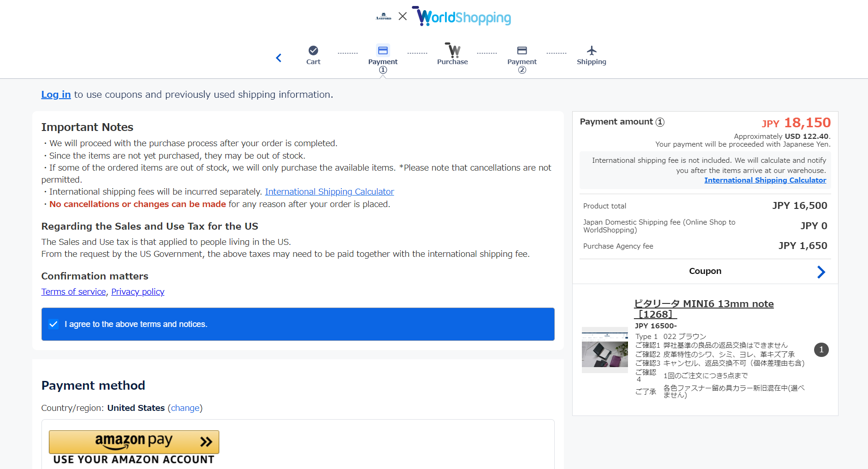This screenshot has height=469, width=868.
Task: Change the country/region selection
Action: pos(185,408)
